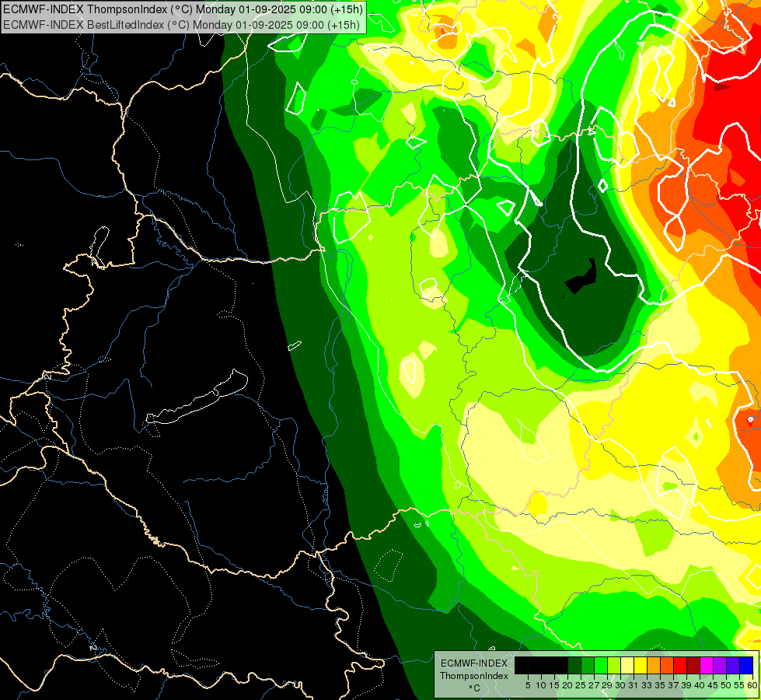Pick the purple 45–50 legend swatch

pos(720,666)
